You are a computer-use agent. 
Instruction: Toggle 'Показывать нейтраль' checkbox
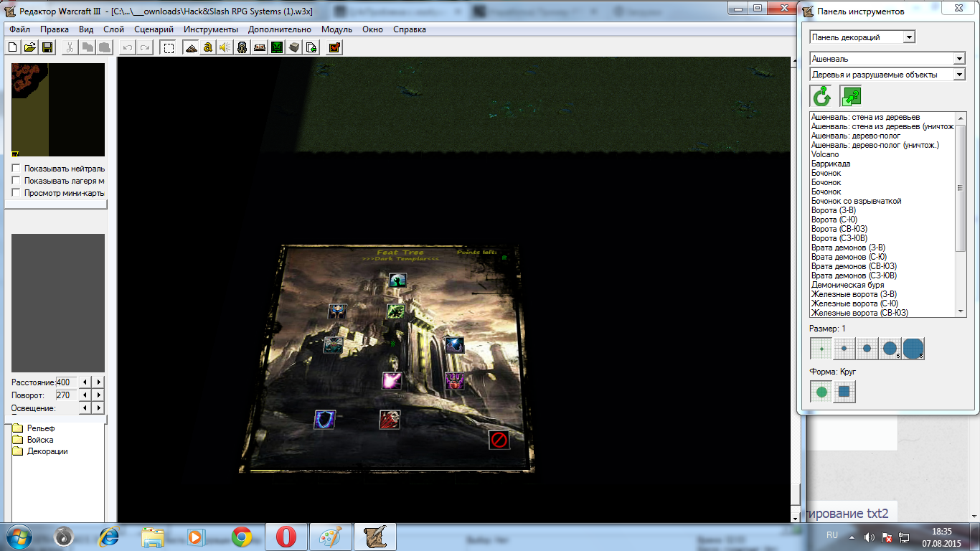16,169
